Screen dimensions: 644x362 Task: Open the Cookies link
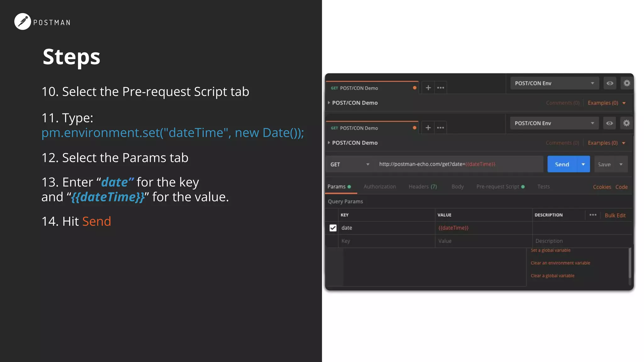(x=602, y=187)
